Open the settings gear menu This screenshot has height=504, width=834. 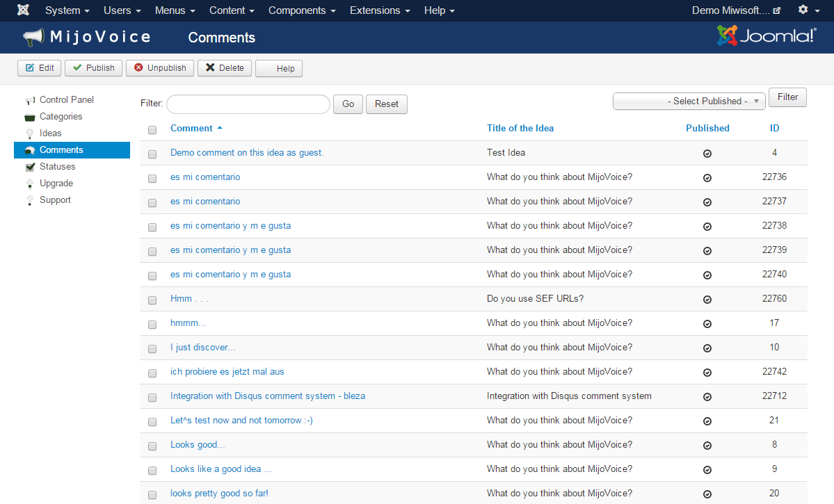[808, 10]
